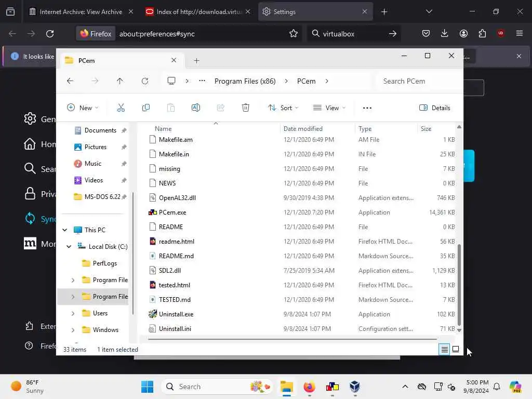The image size is (532, 399).
Task: Add a new File Explorer tab
Action: (196, 61)
